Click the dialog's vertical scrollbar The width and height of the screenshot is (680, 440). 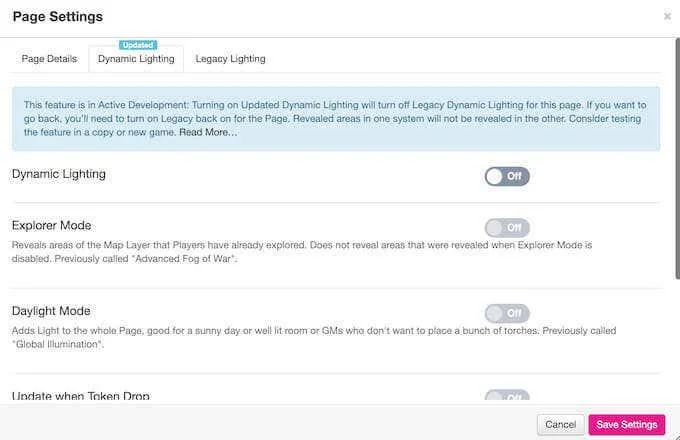click(x=677, y=159)
